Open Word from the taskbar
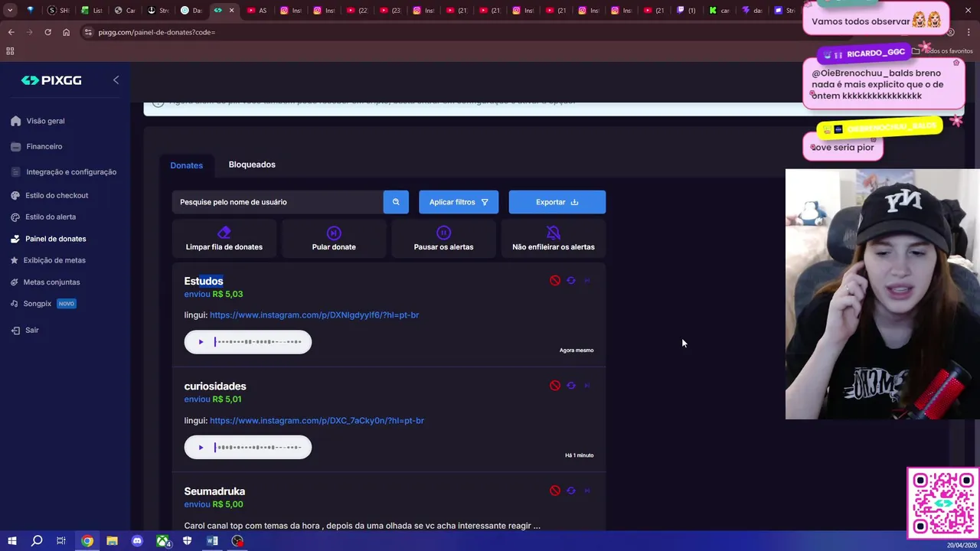Image resolution: width=980 pixels, height=551 pixels. tap(212, 541)
